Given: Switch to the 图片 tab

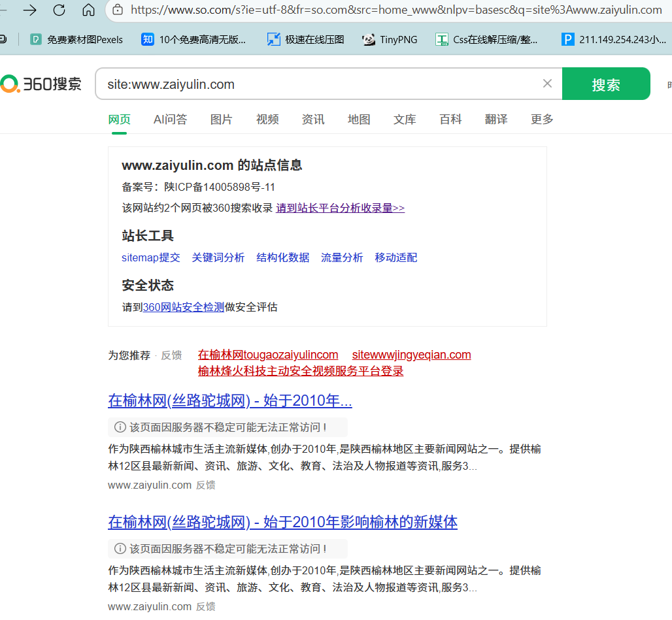Looking at the screenshot, I should pyautogui.click(x=221, y=120).
